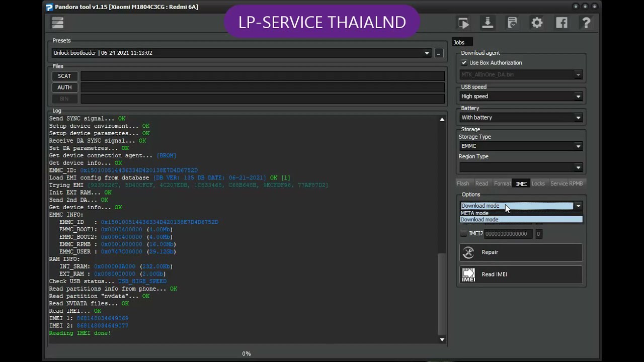Image resolution: width=644 pixels, height=362 pixels.
Task: Click the IMEI2 number input field
Action: click(508, 233)
